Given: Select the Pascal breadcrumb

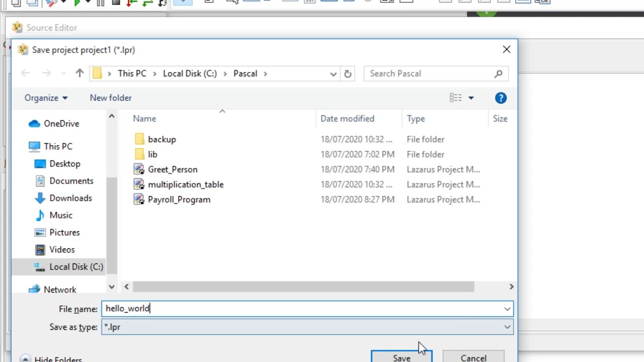Looking at the screenshot, I should click(x=245, y=73).
